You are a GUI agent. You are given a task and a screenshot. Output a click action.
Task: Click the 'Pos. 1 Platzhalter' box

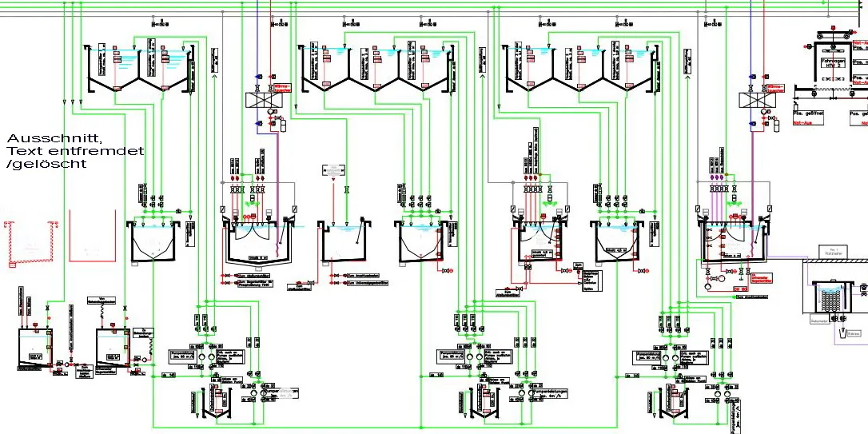[x=832, y=251]
